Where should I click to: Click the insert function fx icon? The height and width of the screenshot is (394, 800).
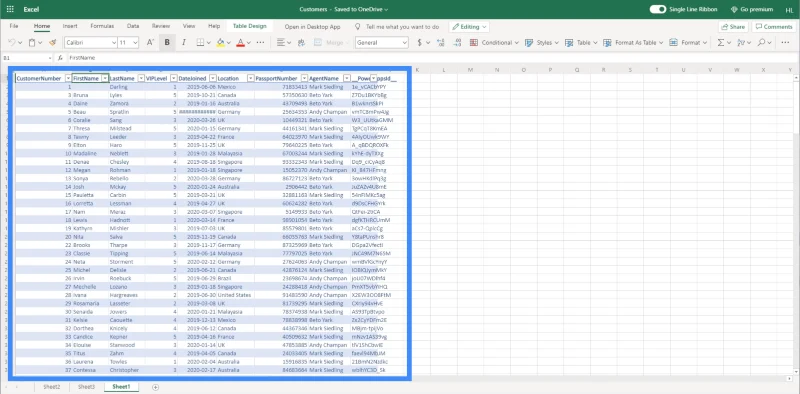click(60, 58)
